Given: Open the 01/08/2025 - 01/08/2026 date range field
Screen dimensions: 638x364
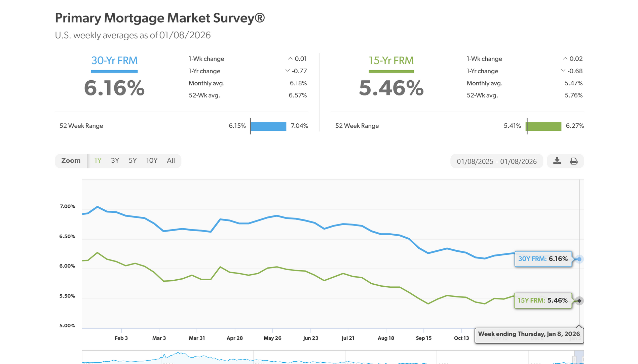Looking at the screenshot, I should pyautogui.click(x=497, y=161).
